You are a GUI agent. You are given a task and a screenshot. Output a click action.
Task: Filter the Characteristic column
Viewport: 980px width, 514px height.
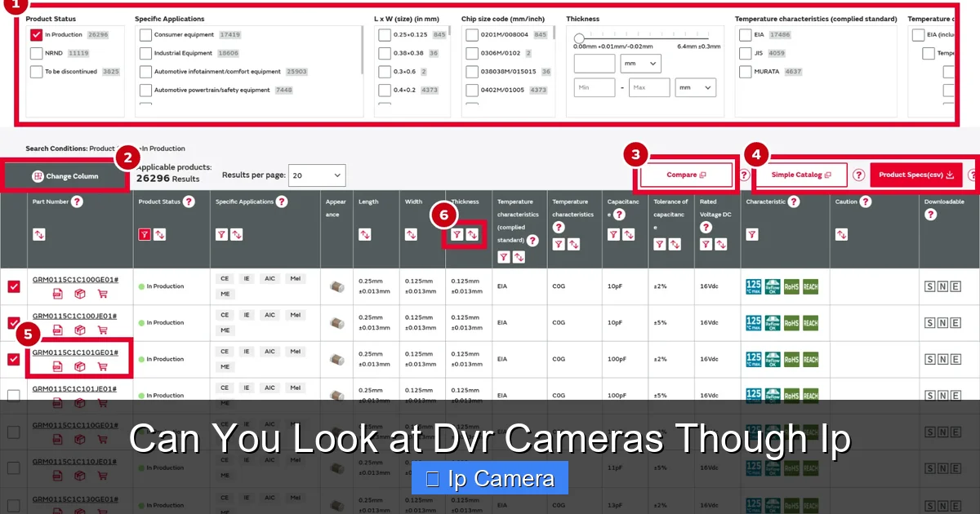752,234
